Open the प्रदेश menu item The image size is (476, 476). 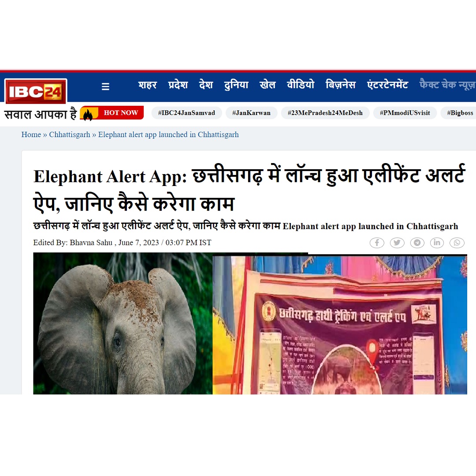[x=178, y=85]
